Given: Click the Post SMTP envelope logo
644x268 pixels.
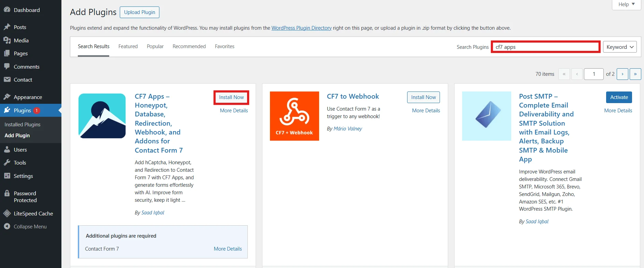Looking at the screenshot, I should point(487,116).
